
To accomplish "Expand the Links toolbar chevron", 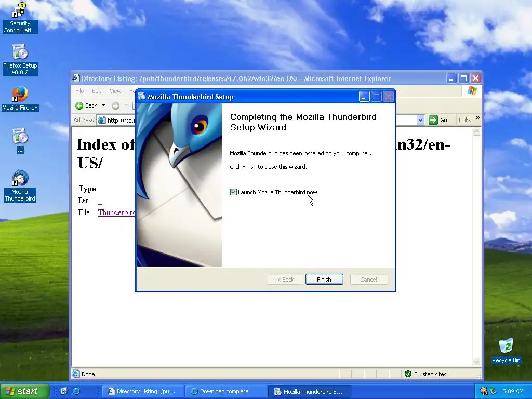I will point(478,118).
